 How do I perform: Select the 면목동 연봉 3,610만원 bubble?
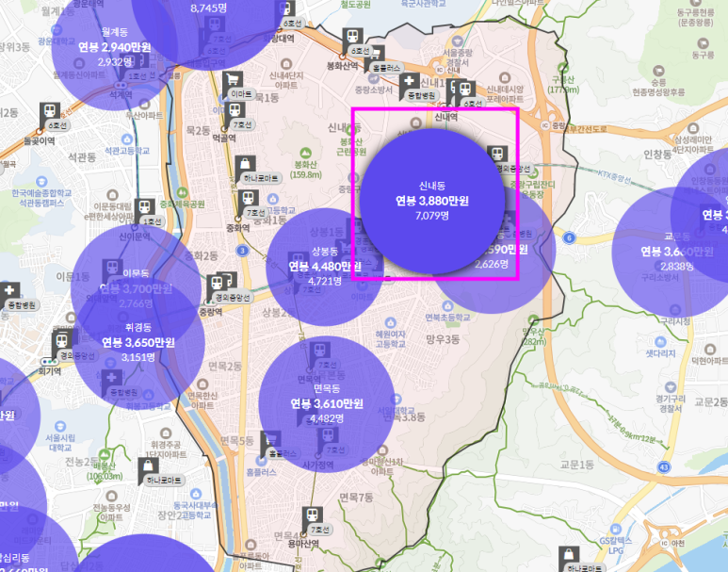coord(327,404)
